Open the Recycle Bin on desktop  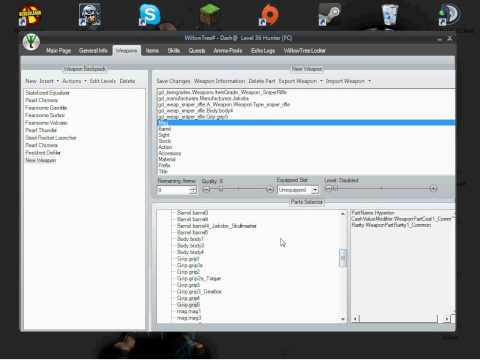coord(389,15)
